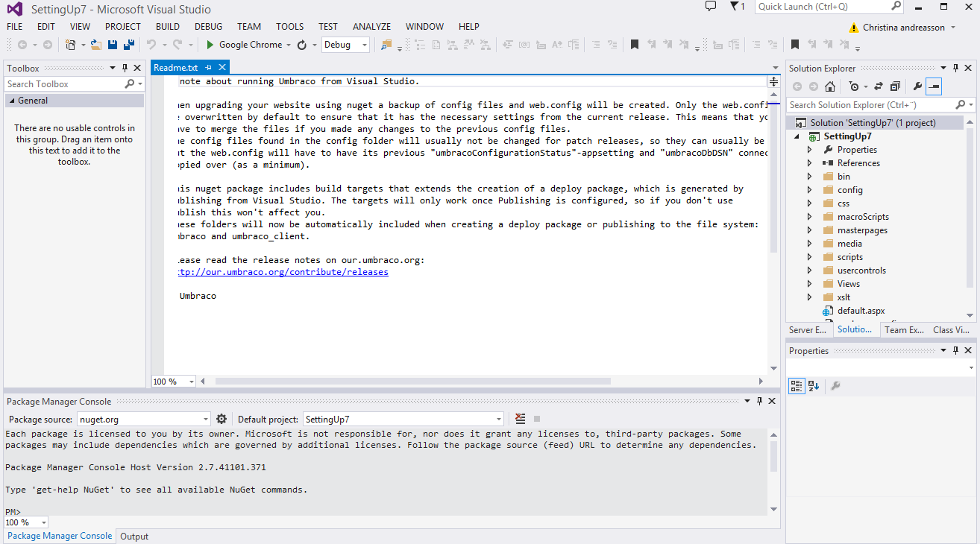980x544 pixels.
Task: Open the ANALYZE menu
Action: pos(371,26)
